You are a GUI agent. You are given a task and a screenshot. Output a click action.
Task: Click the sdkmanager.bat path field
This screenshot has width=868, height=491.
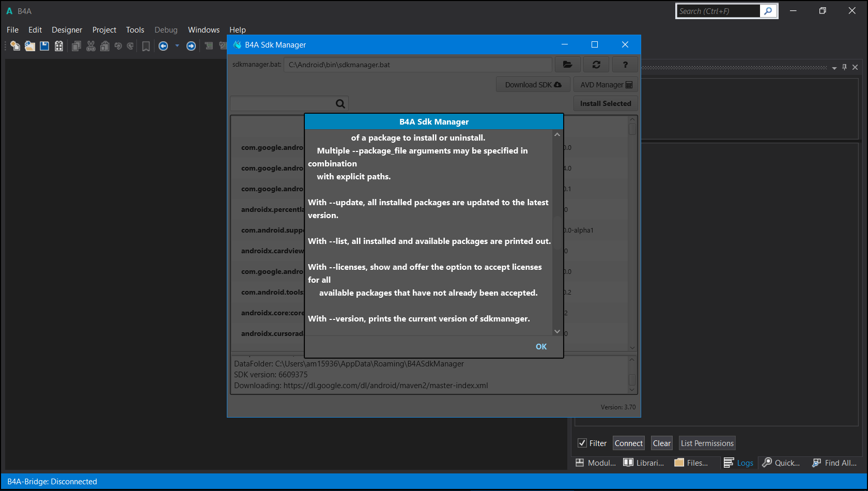pyautogui.click(x=418, y=65)
